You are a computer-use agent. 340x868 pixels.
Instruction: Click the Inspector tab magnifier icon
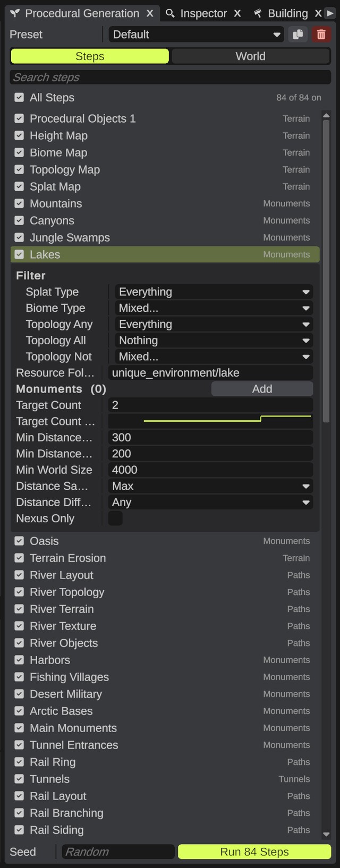[170, 13]
